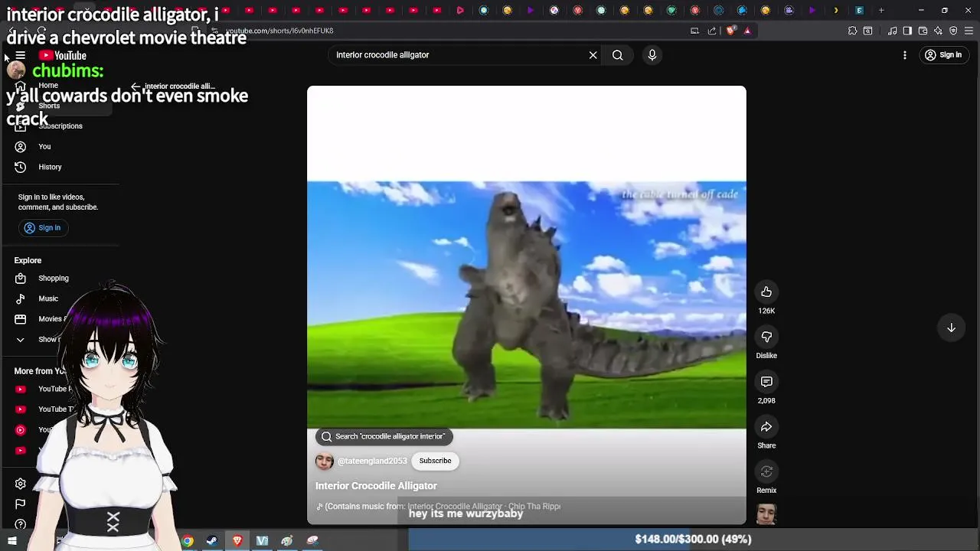Open Brave VPN shield icon

[x=953, y=31]
